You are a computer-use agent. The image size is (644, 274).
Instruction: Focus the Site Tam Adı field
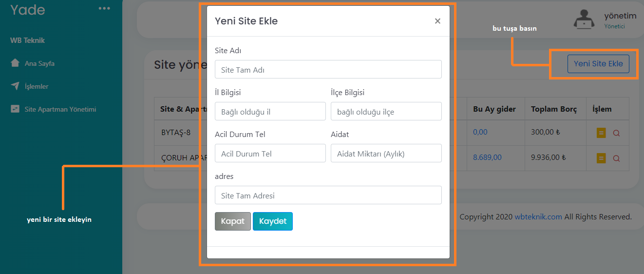click(x=328, y=69)
